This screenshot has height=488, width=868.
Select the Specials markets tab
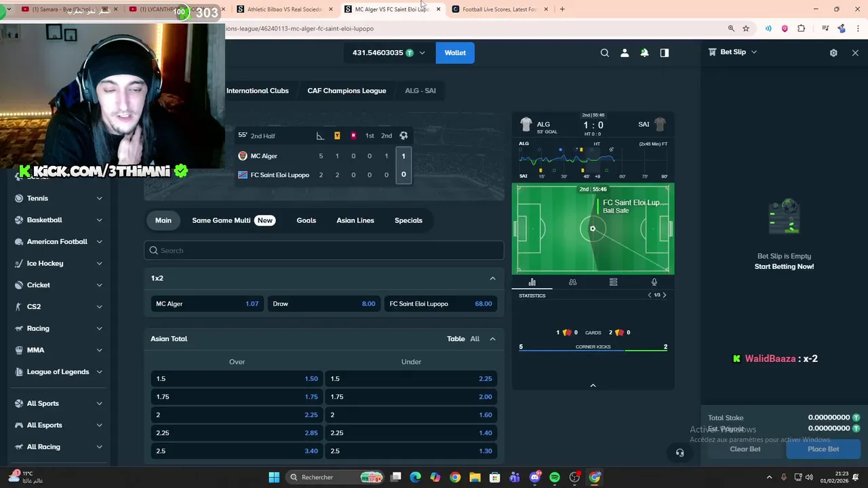pos(408,220)
